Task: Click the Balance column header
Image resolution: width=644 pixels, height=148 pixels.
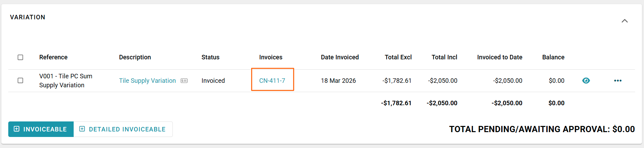Action: [553, 57]
